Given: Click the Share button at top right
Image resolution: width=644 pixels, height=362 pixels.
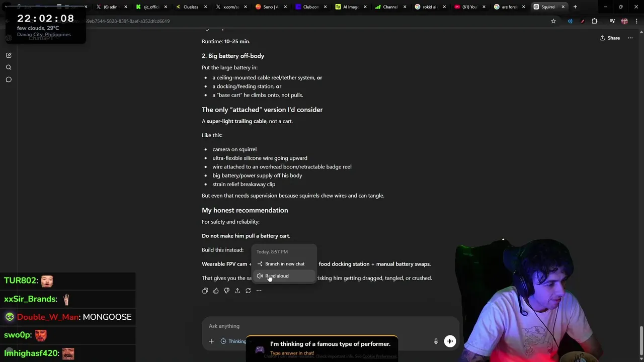Looking at the screenshot, I should [609, 38].
